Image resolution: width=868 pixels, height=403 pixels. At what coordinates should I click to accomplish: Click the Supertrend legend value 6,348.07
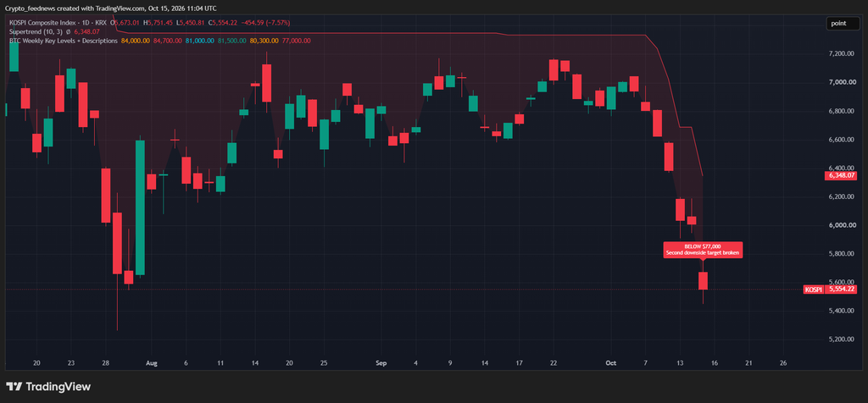[x=86, y=32]
